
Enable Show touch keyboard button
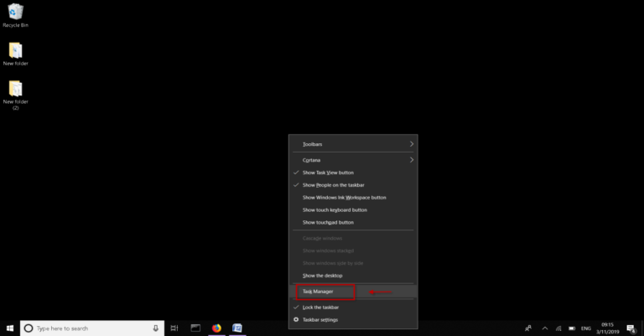(x=335, y=209)
